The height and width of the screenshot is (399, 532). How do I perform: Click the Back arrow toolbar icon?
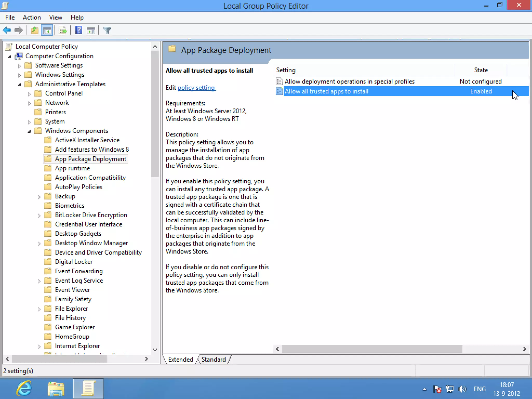[x=7, y=30]
